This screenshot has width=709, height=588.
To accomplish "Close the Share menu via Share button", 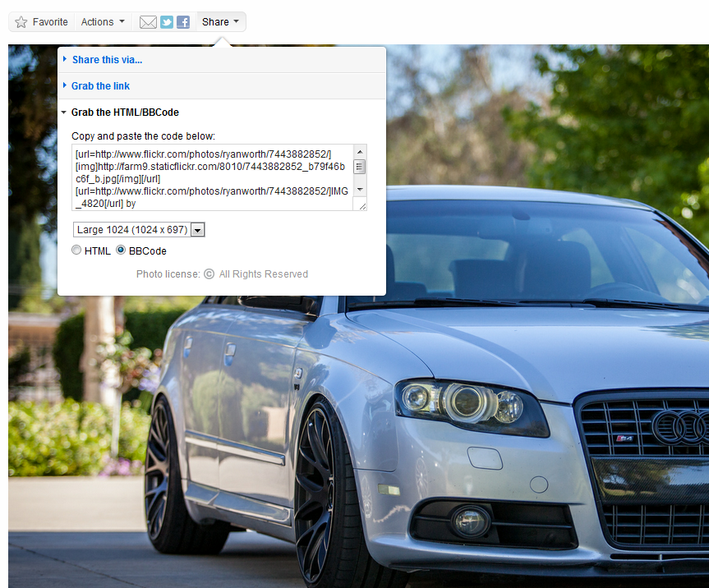I will click(220, 22).
